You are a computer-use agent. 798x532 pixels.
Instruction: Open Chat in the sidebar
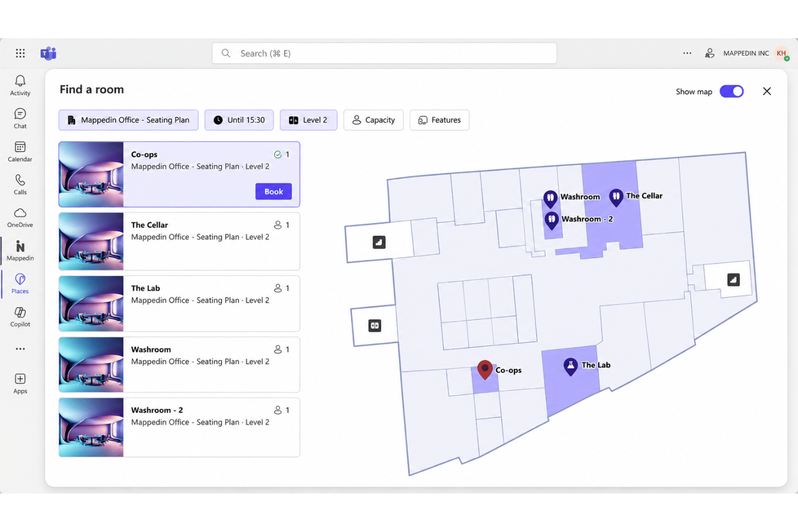(20, 119)
